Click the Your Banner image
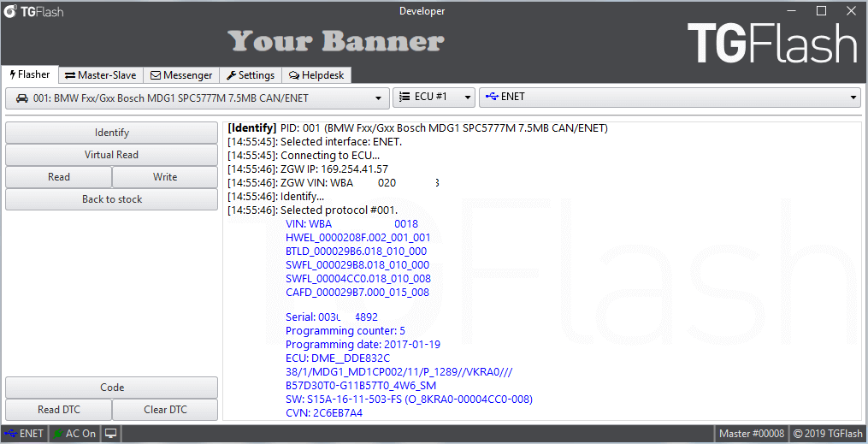 335,41
